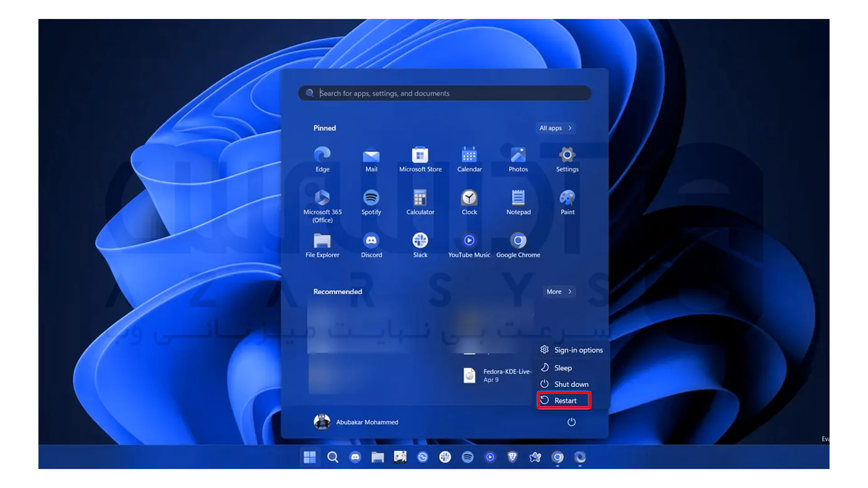The width and height of the screenshot is (868, 488).
Task: Launch Photos from pinned apps
Action: click(518, 159)
